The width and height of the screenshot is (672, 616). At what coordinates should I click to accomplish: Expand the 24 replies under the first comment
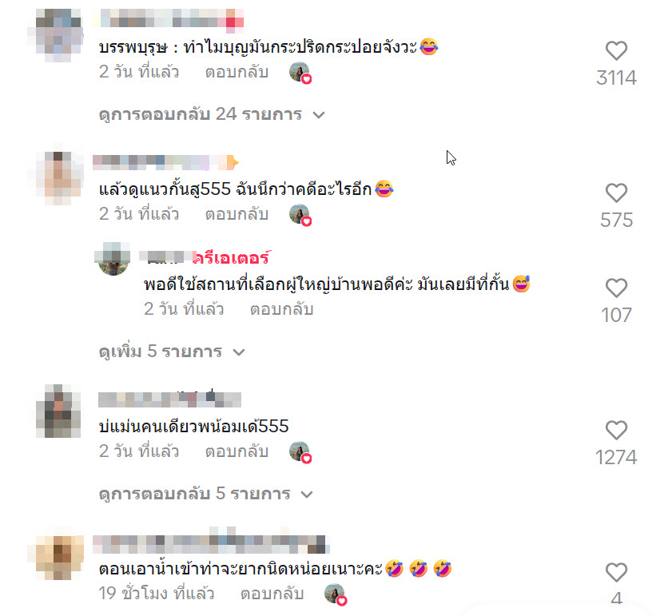pos(212,114)
